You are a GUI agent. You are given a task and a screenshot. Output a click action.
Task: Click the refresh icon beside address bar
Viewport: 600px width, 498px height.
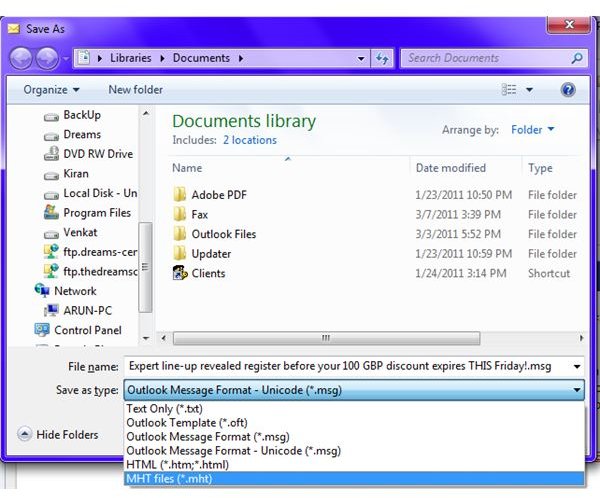(x=382, y=58)
